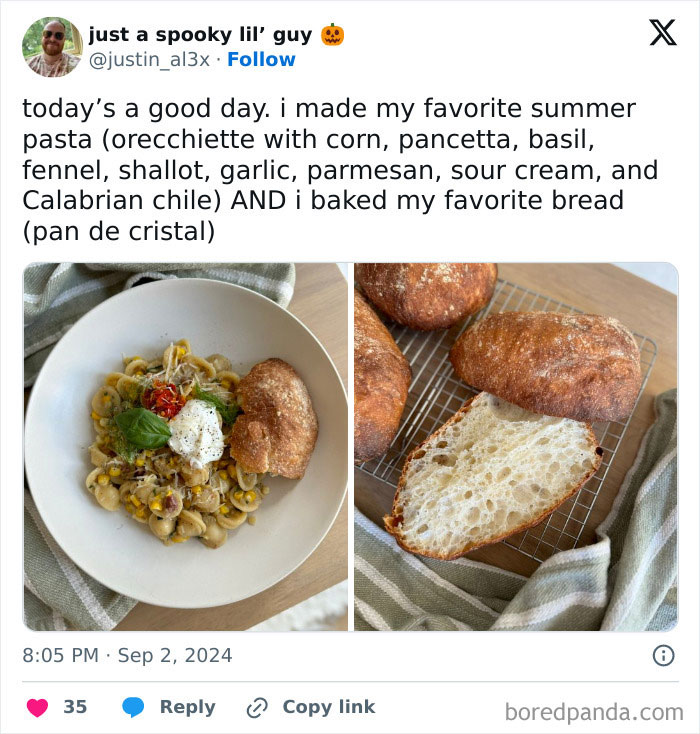700x734 pixels.
Task: Open the 8:05 PM · Sep 2, 2024 timestamp
Action: (x=127, y=656)
